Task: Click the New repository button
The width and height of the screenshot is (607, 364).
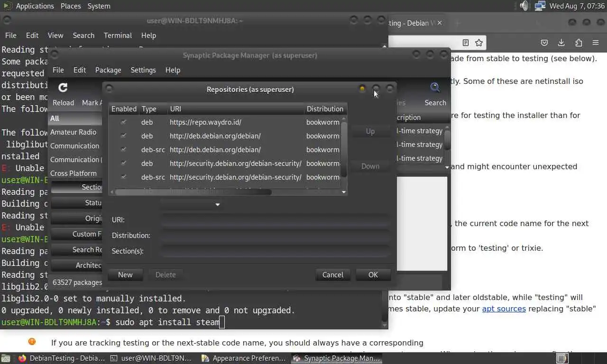Action: pos(125,274)
